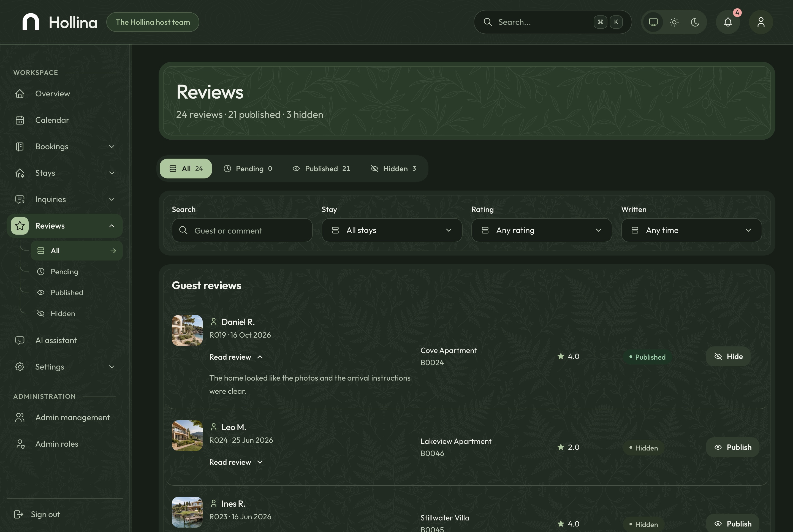Viewport: 793px width, 532px height.
Task: Open Stillwater Villa thumbnail for Ines R.
Action: tap(187, 512)
